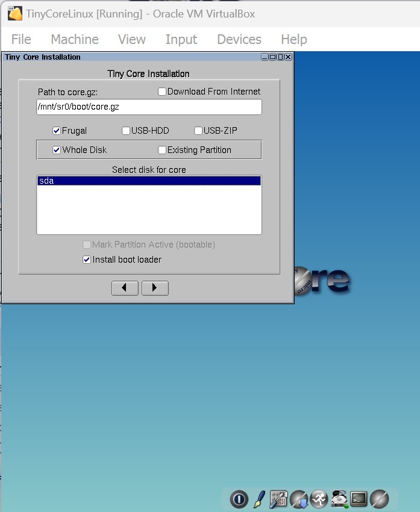Open the Mount Tool hard-drive icon
The width and height of the screenshot is (420, 512).
click(x=339, y=499)
